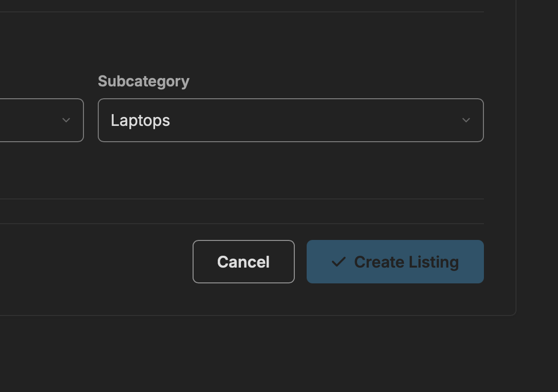Click the word Cancel inside its button

click(x=243, y=262)
